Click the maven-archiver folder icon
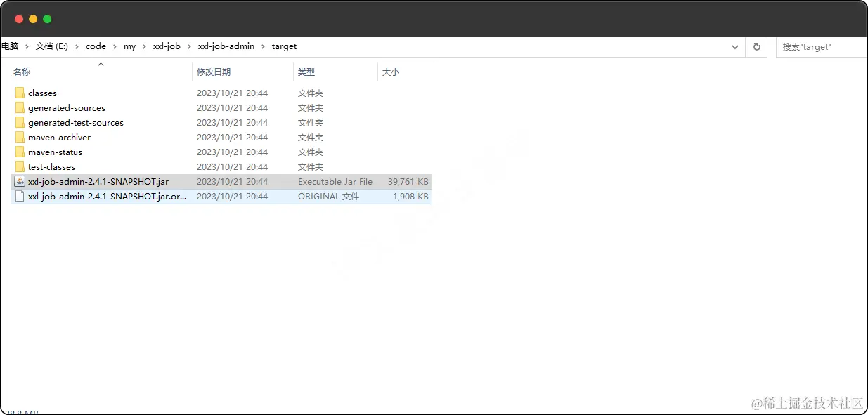 click(20, 137)
